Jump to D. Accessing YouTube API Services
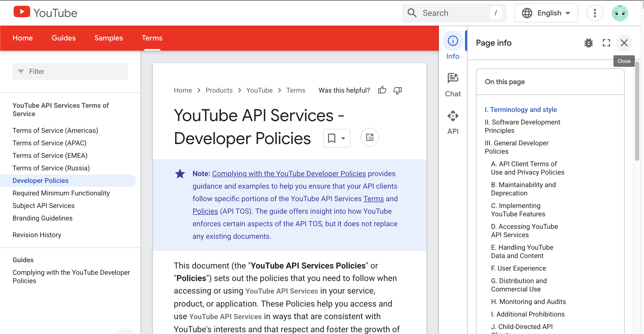 click(524, 231)
